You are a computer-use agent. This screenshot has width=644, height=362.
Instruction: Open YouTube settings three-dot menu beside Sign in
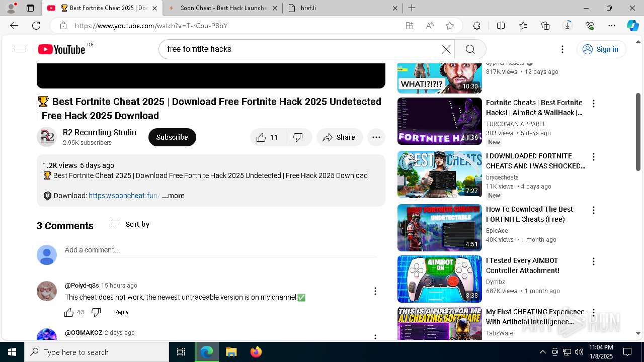[562, 49]
